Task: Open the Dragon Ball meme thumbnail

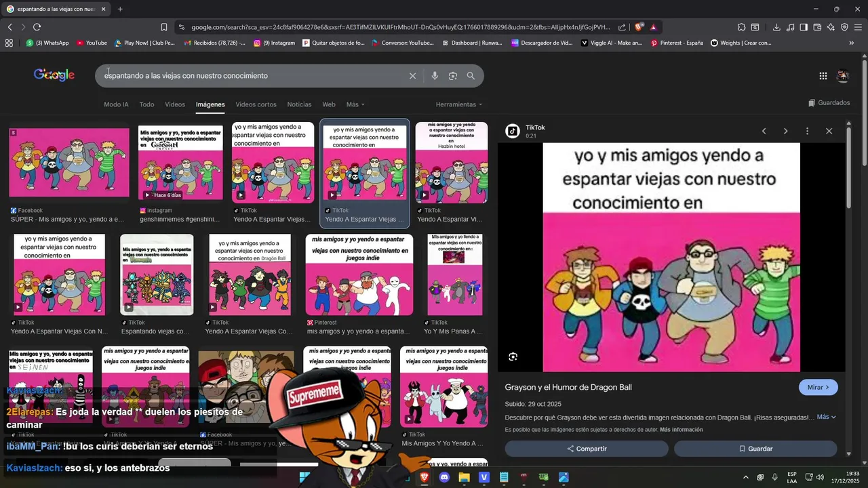Action: (250, 274)
